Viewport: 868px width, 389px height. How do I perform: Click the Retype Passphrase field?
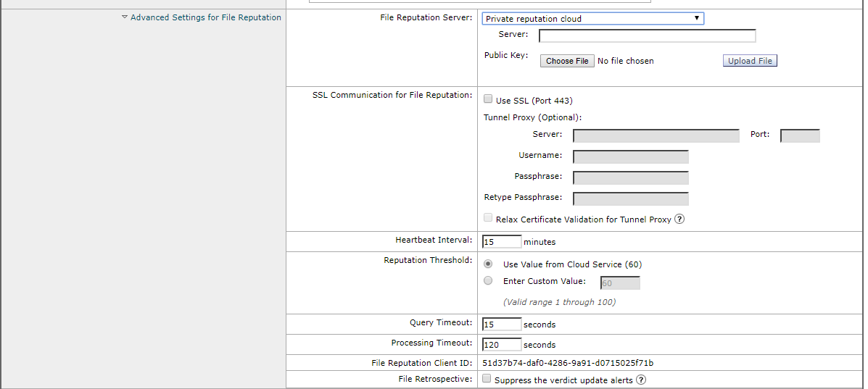coord(631,198)
